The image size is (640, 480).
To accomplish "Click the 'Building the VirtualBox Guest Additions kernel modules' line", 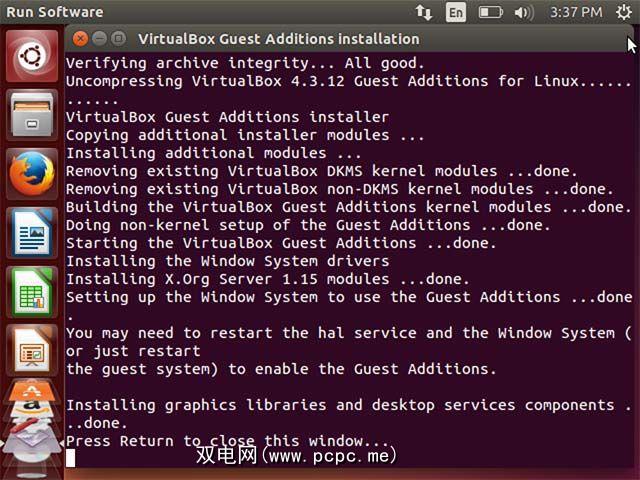I will [x=349, y=207].
